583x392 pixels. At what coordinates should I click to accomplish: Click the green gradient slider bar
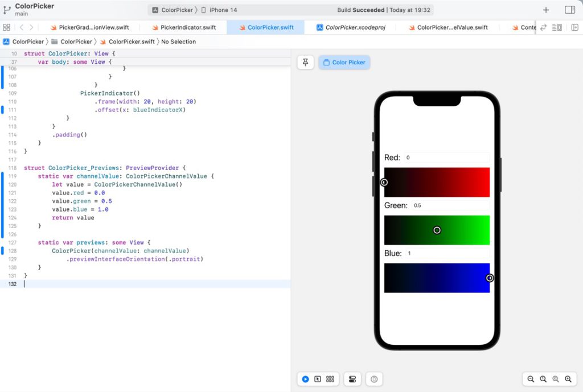437,230
